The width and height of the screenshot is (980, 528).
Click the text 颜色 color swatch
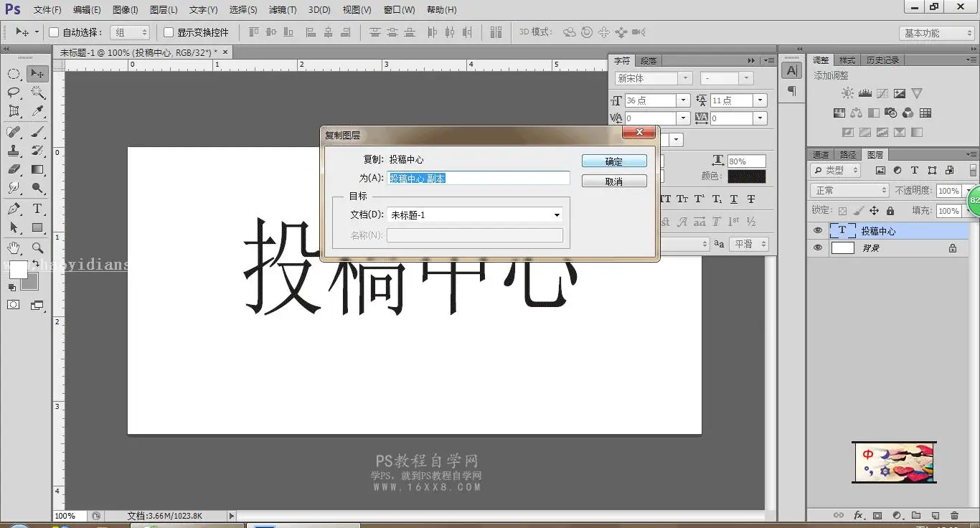(747, 176)
